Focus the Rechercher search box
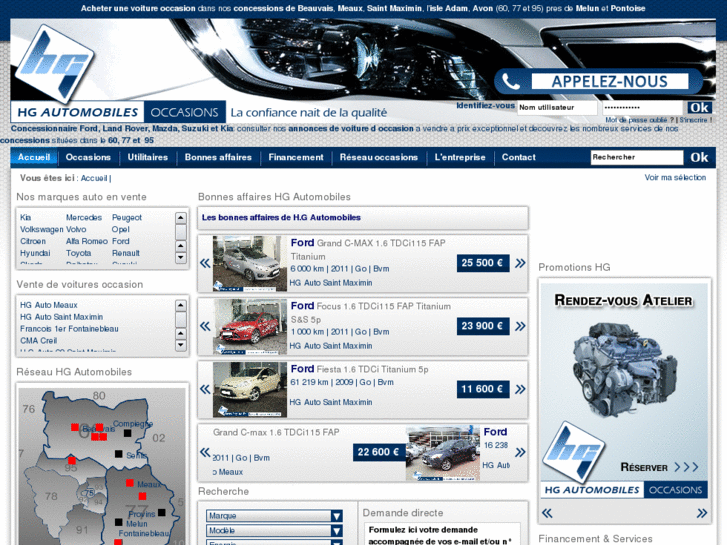This screenshot has width=727, height=545. pyautogui.click(x=637, y=157)
